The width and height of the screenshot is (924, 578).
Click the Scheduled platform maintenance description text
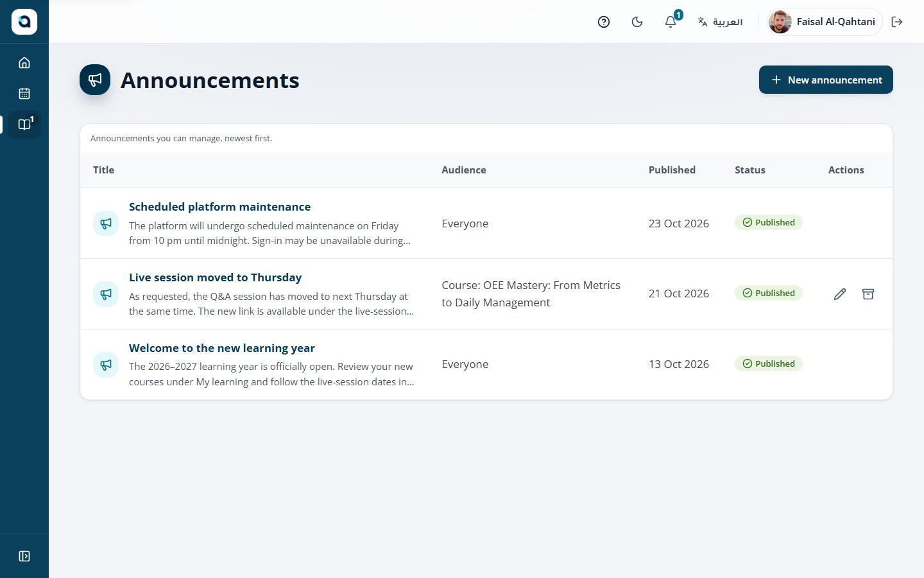pyautogui.click(x=269, y=233)
